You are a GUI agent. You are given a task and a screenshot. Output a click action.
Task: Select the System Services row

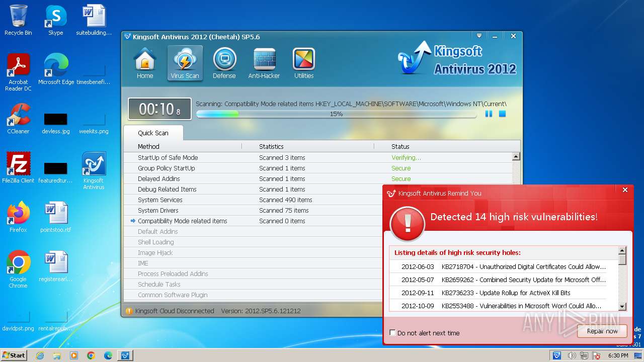[253, 200]
